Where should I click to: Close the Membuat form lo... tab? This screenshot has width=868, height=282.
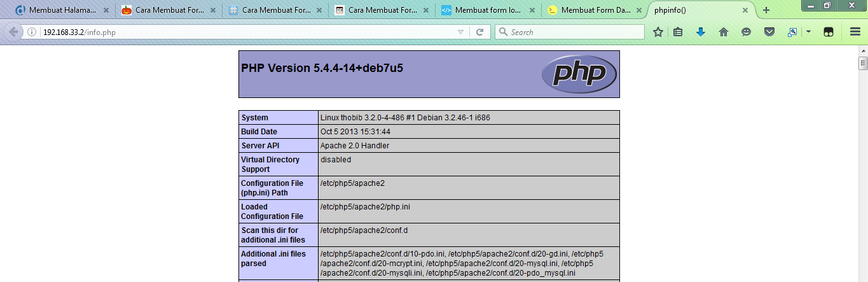coord(532,10)
